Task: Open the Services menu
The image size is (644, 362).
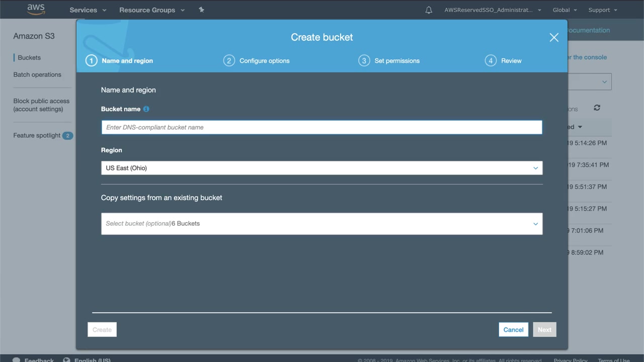Action: pyautogui.click(x=88, y=10)
